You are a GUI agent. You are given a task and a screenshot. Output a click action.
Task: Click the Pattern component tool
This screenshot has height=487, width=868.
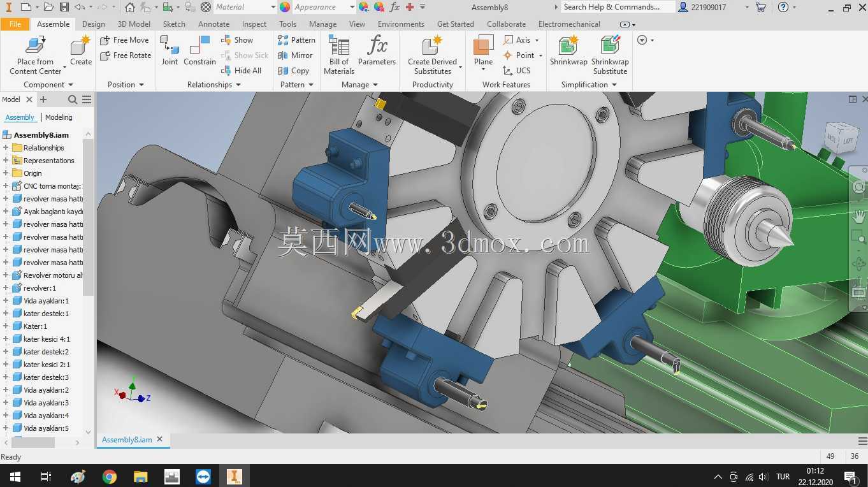(296, 40)
